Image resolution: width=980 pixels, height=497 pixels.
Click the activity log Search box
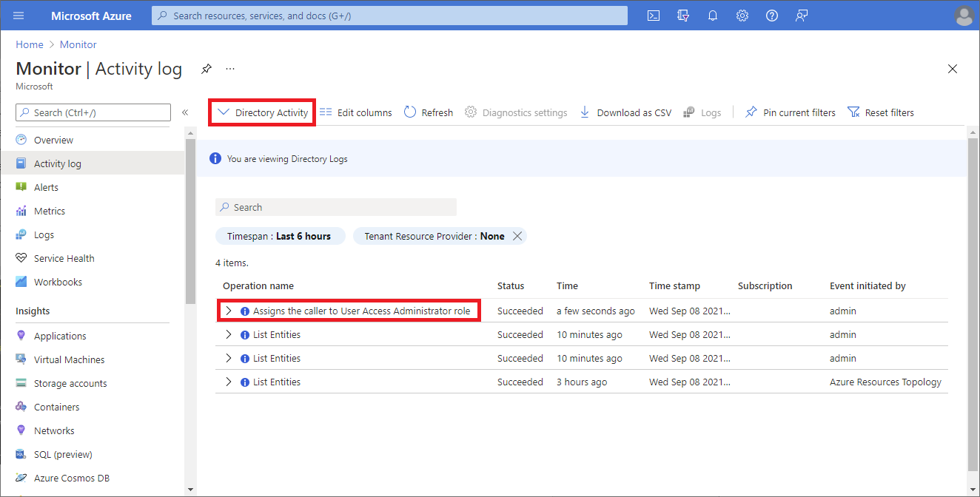pos(335,206)
